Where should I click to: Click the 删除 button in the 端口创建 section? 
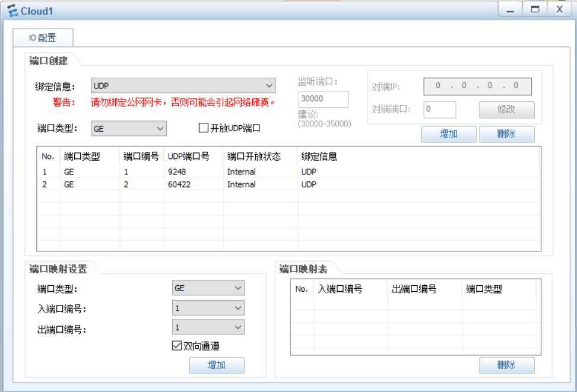pos(508,134)
